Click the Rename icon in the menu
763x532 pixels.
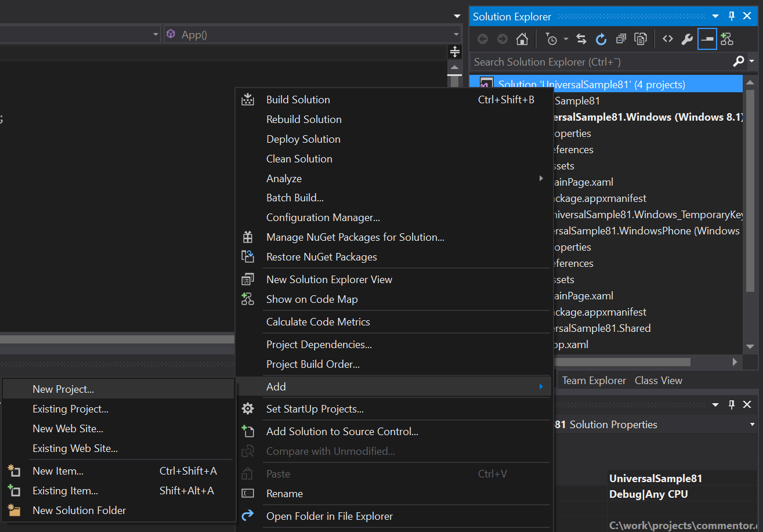coord(248,494)
